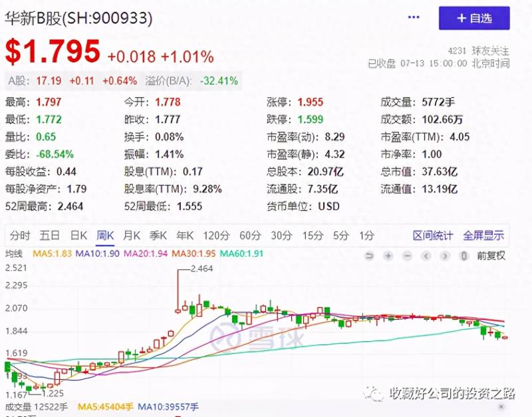Image resolution: width=532 pixels, height=417 pixels.
Task: Click the last candlestick on the chart
Action: [x=505, y=337]
